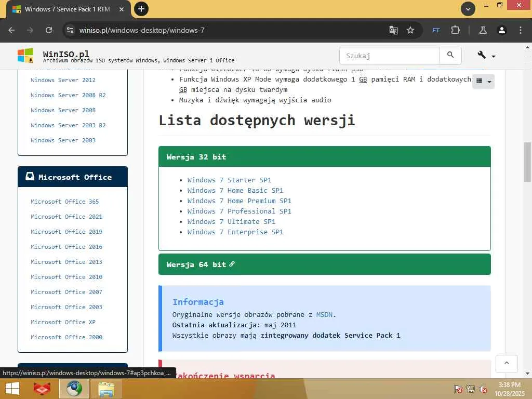Open the red fox taskbar app
532x399 pixels.
point(42,389)
